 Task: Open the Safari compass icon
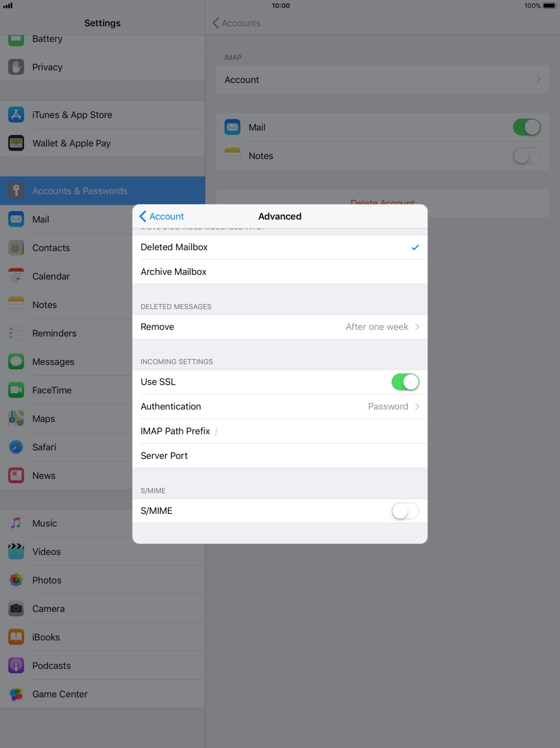[16, 447]
